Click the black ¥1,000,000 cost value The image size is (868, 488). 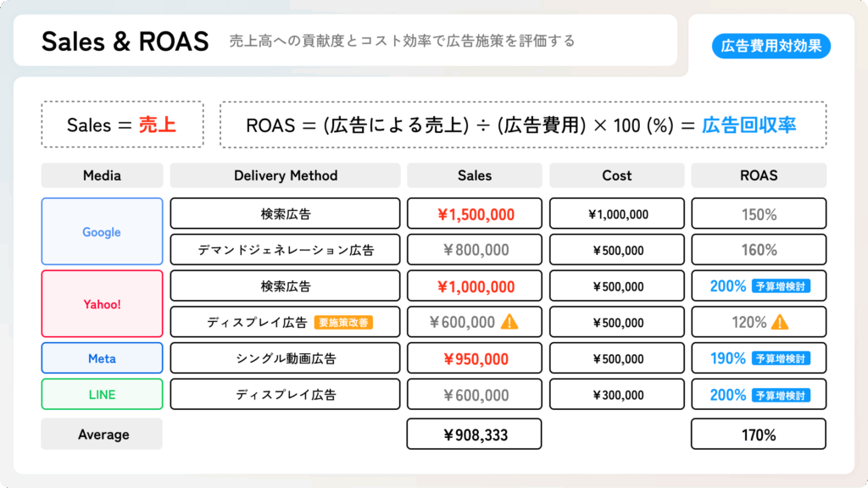click(618, 214)
